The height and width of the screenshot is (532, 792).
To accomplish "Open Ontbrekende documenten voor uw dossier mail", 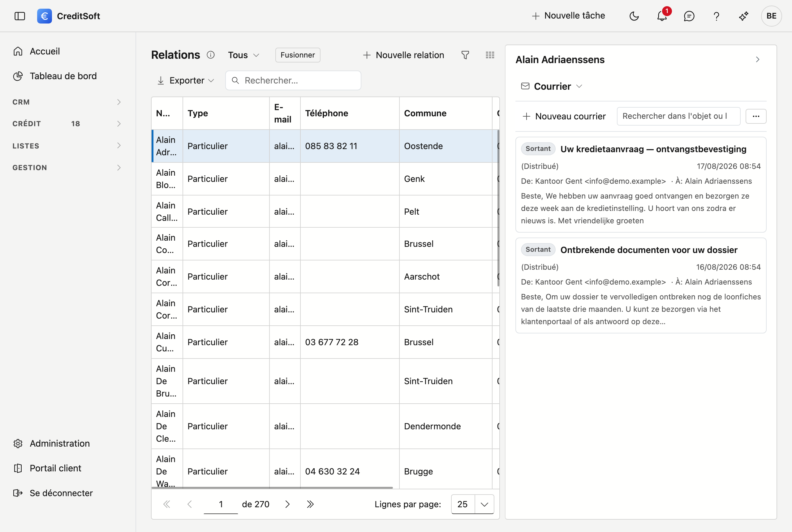I will [641, 285].
